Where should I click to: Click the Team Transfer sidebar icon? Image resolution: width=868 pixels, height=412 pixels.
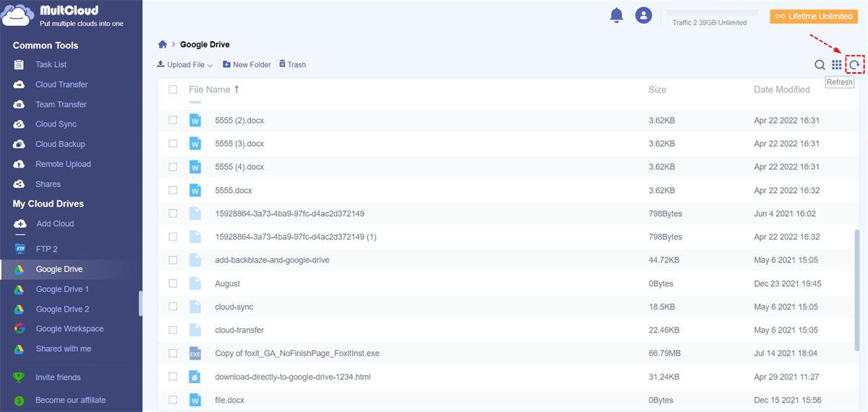click(20, 105)
